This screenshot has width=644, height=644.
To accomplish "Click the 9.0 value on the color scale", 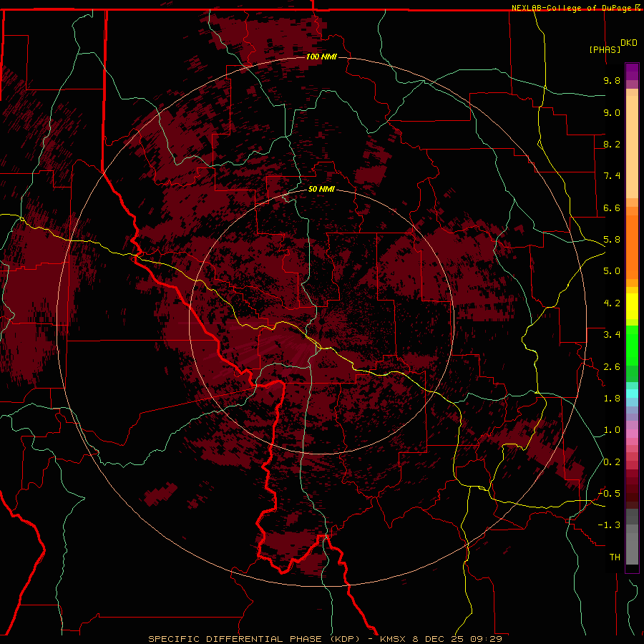I will (612, 112).
